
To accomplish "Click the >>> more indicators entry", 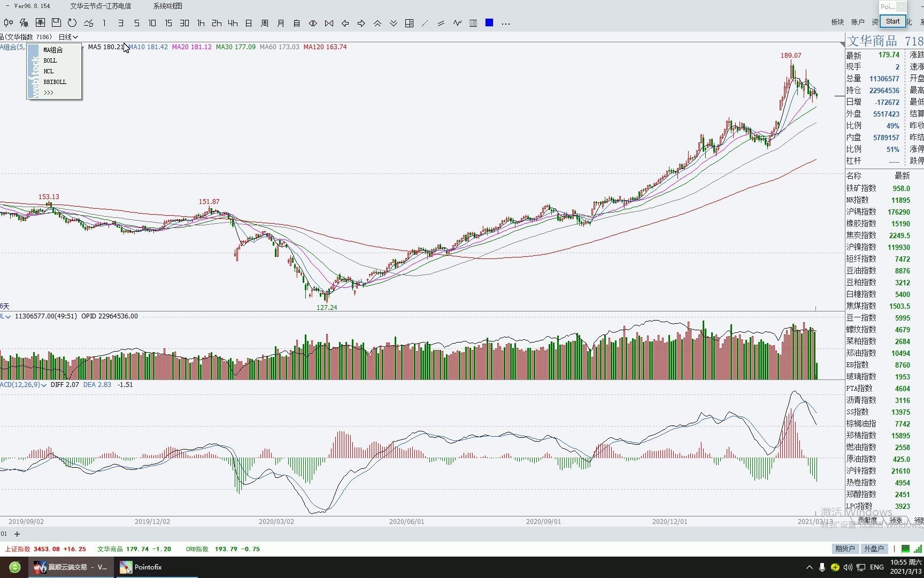I will [49, 93].
